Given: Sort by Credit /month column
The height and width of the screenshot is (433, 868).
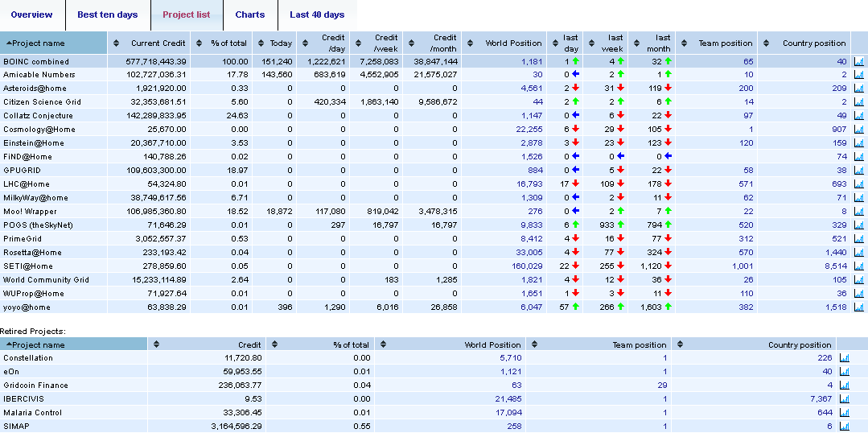Looking at the screenshot, I should coord(432,43).
